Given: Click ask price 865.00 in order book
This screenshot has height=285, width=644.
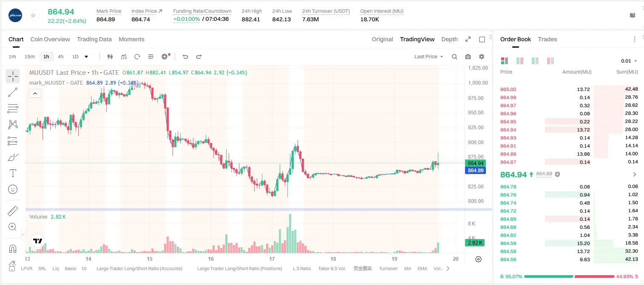Looking at the screenshot, I should tap(508, 89).
